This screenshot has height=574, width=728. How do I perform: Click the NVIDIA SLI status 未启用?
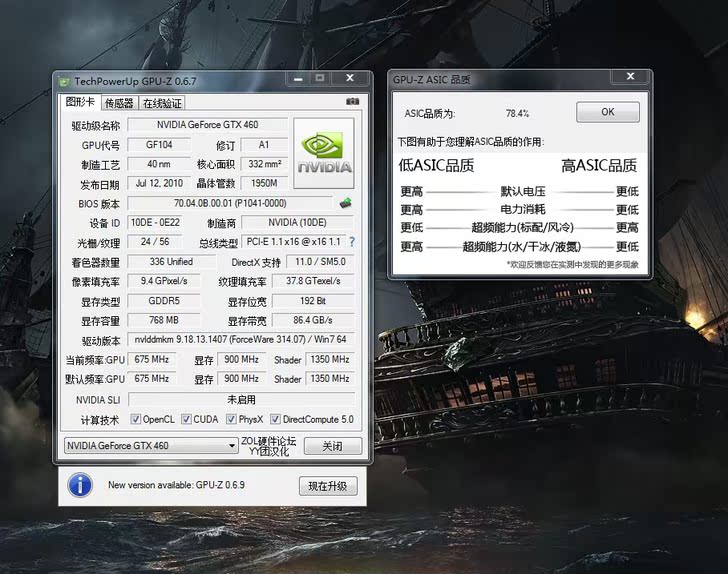[x=241, y=399]
